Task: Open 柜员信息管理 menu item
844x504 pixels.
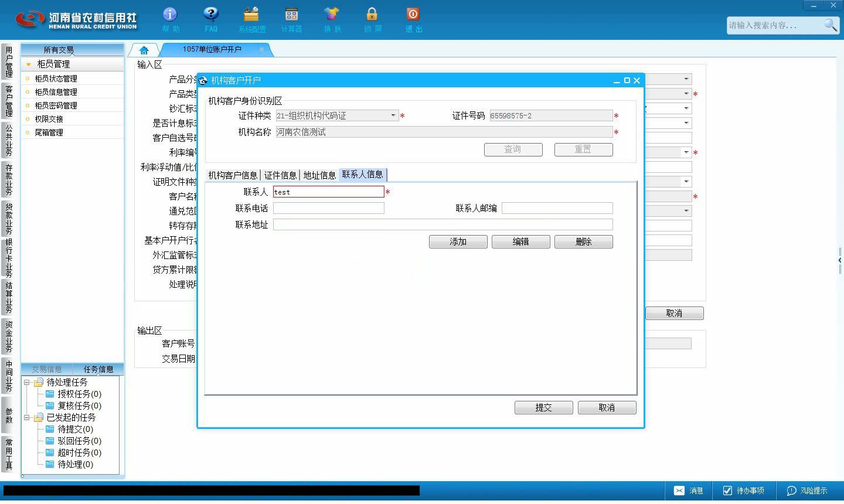Action: (x=56, y=92)
